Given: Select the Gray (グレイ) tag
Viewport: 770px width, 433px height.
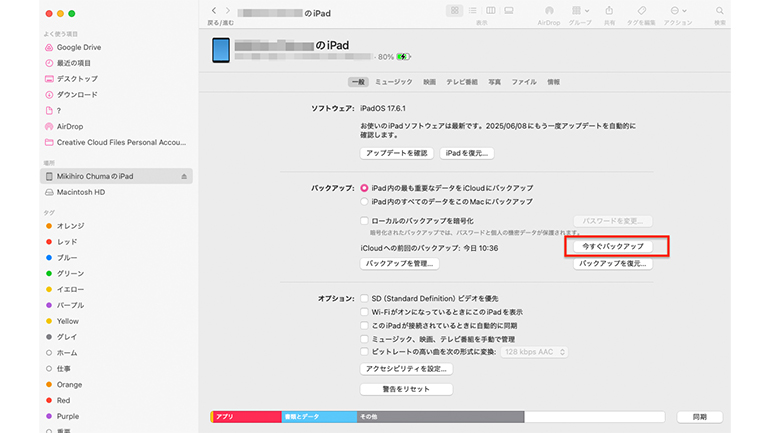Looking at the screenshot, I should pos(61,337).
